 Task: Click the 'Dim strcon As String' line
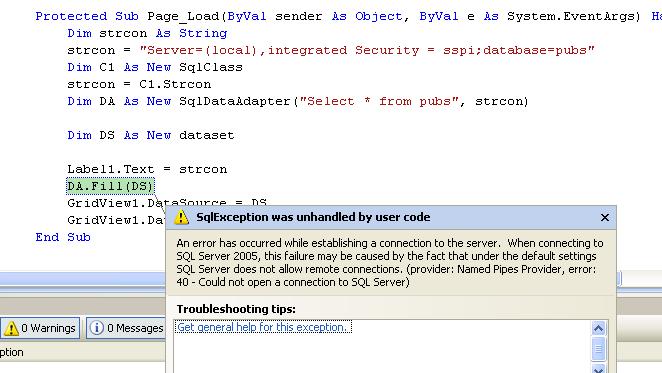click(147, 33)
